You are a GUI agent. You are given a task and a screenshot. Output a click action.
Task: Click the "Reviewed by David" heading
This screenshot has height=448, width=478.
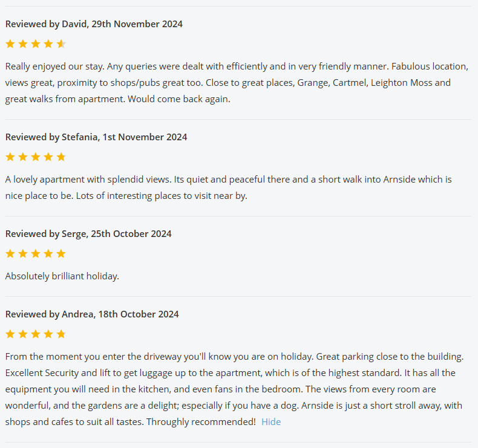click(94, 24)
